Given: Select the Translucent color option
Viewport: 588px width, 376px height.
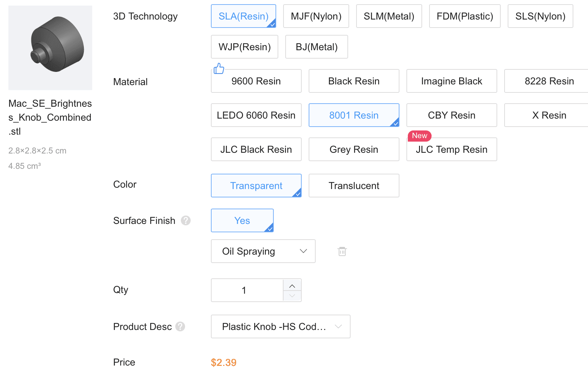Looking at the screenshot, I should tap(354, 186).
